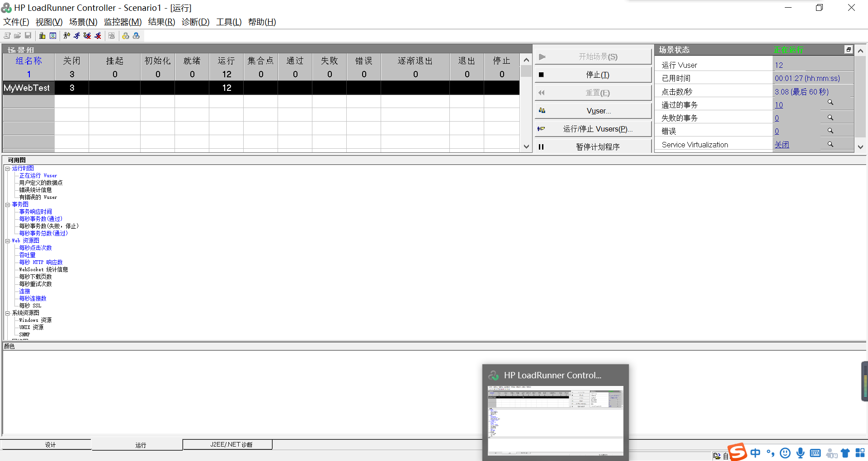Open the 结果(R) menu
868x461 pixels.
coord(162,22)
